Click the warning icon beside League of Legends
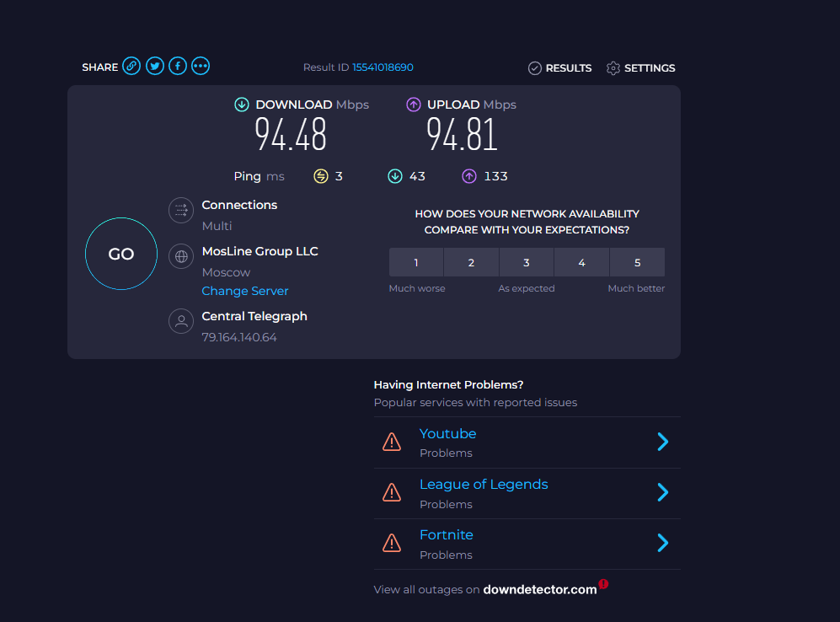840x622 pixels. tap(392, 492)
